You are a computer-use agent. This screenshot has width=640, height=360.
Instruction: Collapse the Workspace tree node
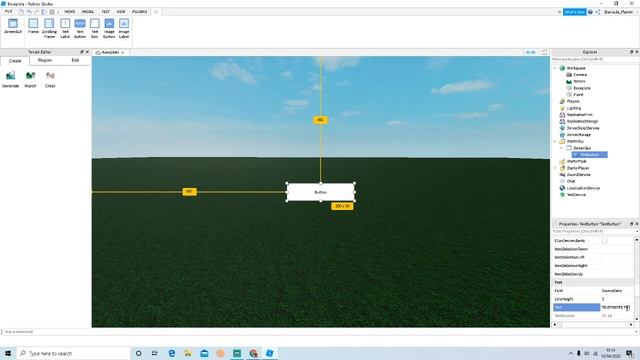point(555,68)
